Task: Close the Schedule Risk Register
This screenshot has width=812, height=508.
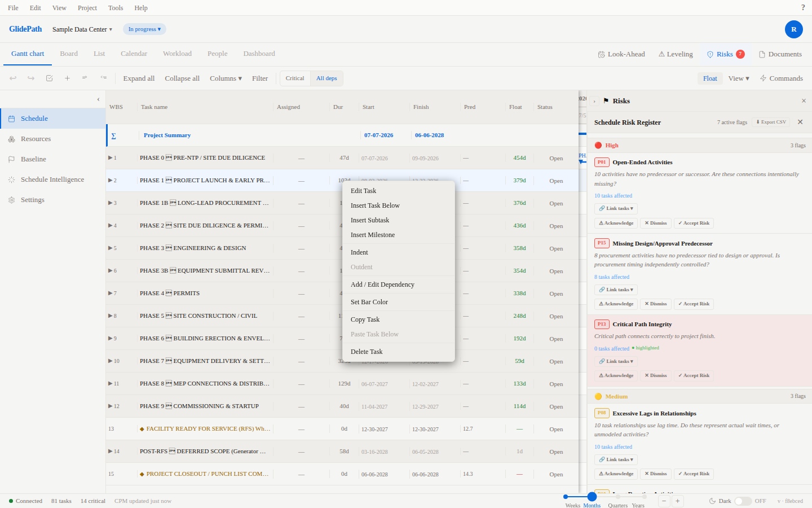Action: [800, 122]
